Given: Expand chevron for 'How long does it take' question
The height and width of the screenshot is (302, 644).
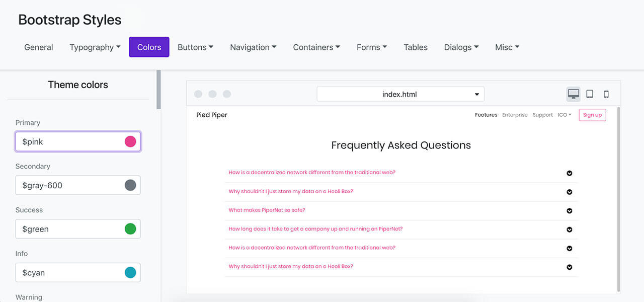Looking at the screenshot, I should coord(570,230).
